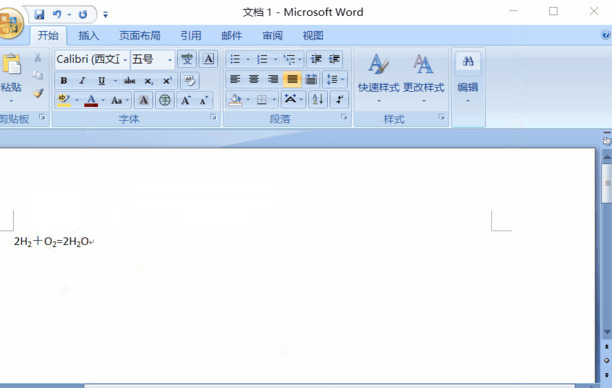The height and width of the screenshot is (388, 612).
Task: Redo the last action
Action: (83, 14)
